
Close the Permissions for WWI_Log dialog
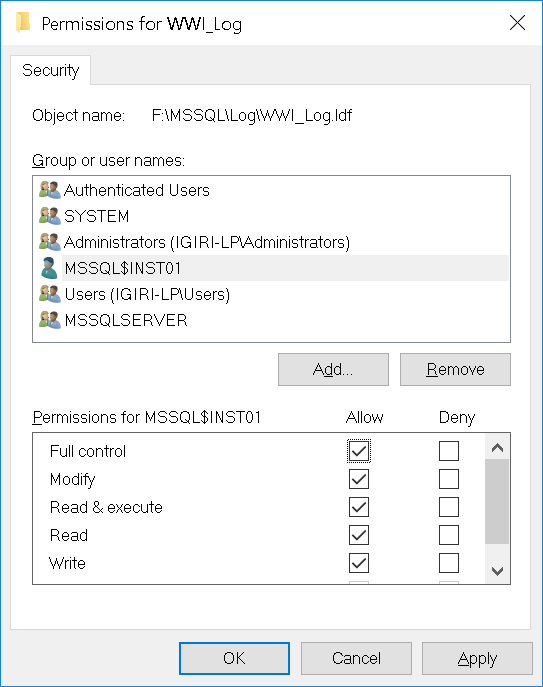coord(518,22)
